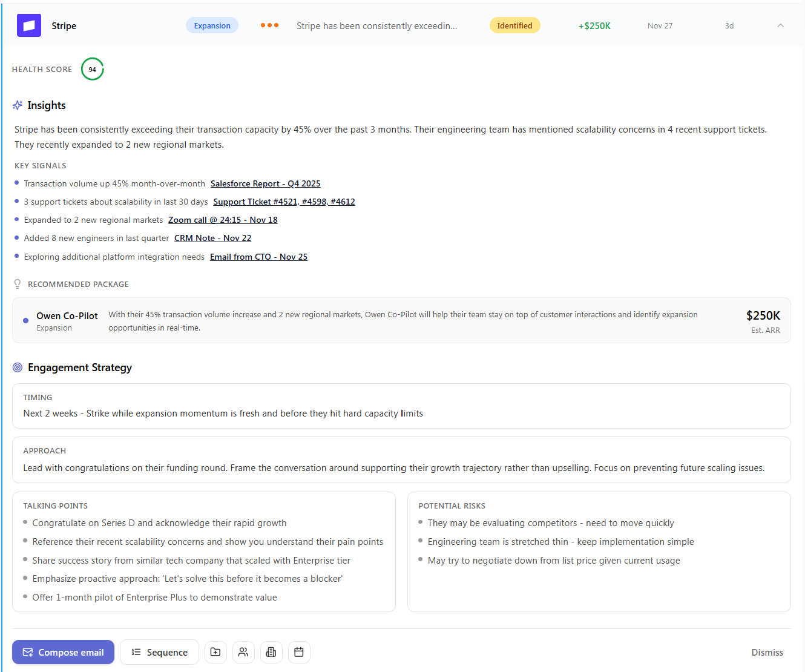
Task: Open Salesforce Report - Q4 2025 link
Action: pos(265,183)
